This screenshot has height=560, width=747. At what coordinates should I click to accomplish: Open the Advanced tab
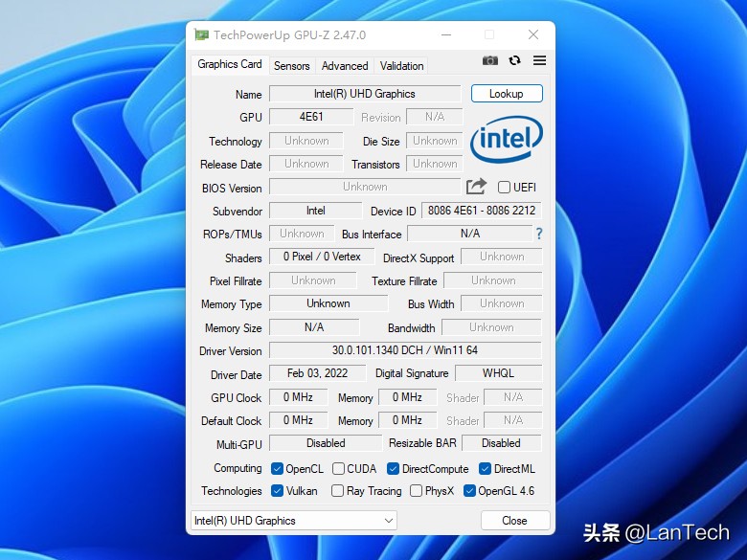point(345,66)
